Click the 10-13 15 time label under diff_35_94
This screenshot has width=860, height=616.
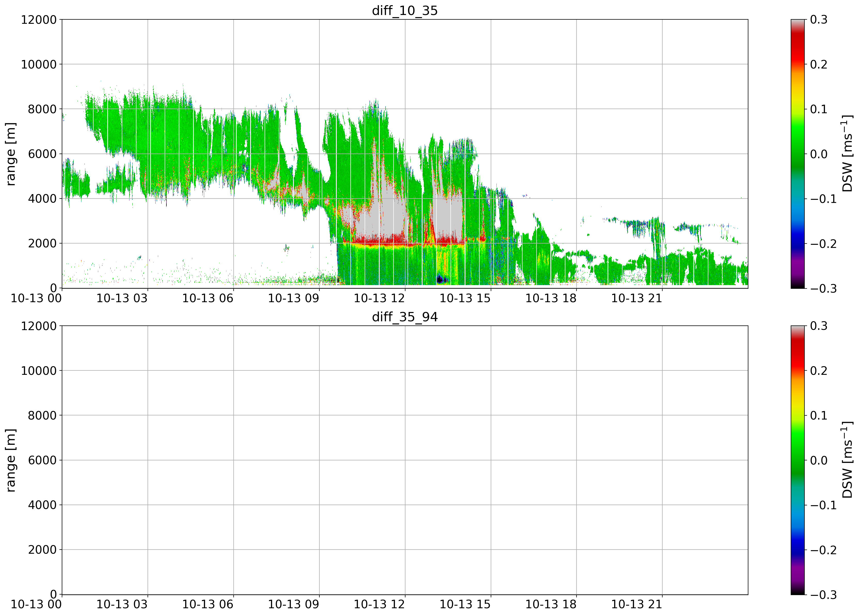pos(465,605)
